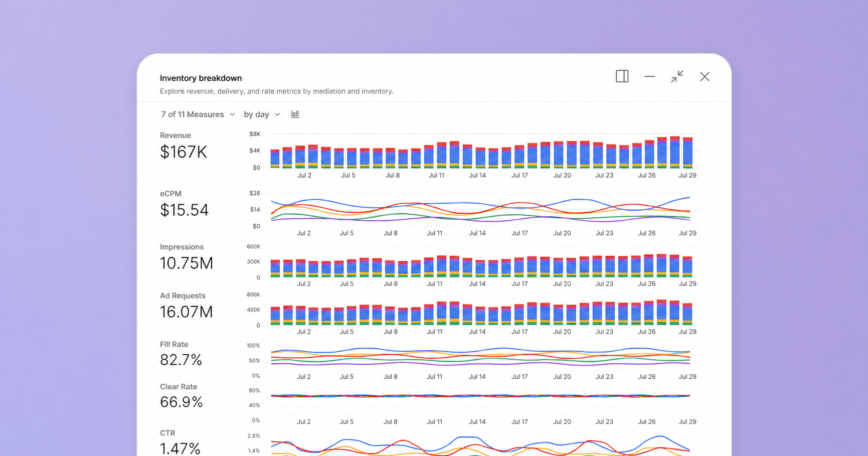Select the eCPM measure label
Screen dimensions: 868x456
click(x=170, y=194)
